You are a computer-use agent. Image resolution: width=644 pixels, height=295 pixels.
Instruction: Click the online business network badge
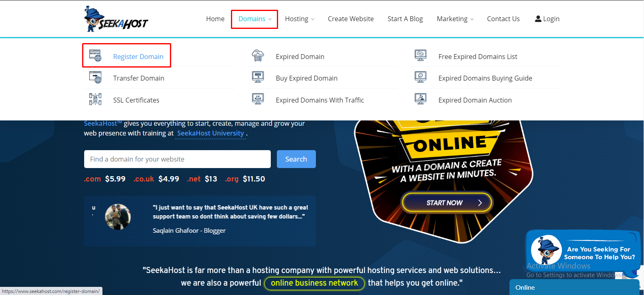tap(314, 283)
